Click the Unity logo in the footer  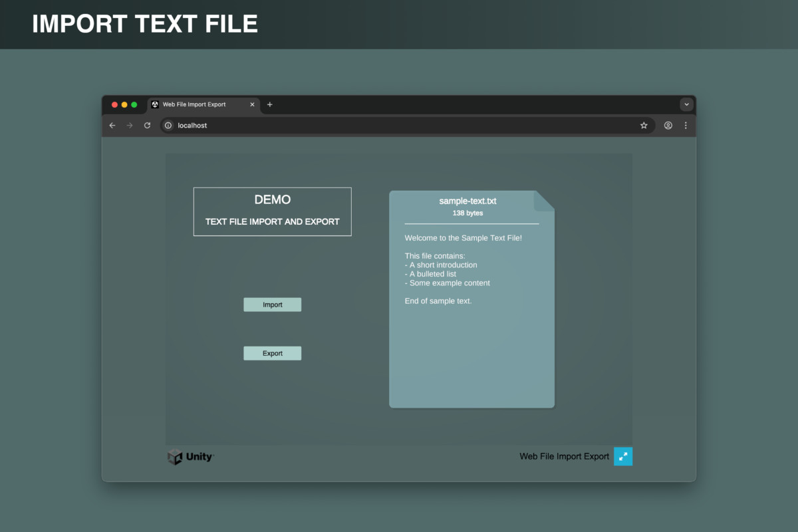(x=190, y=457)
